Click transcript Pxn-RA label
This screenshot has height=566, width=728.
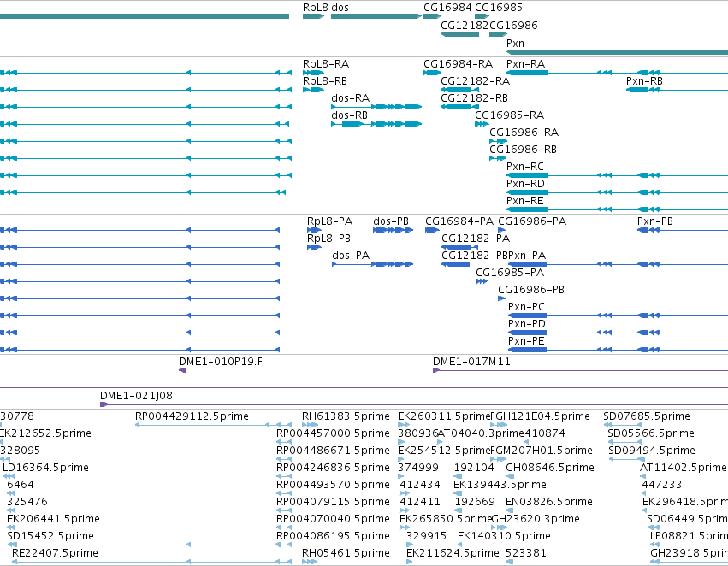tap(525, 64)
